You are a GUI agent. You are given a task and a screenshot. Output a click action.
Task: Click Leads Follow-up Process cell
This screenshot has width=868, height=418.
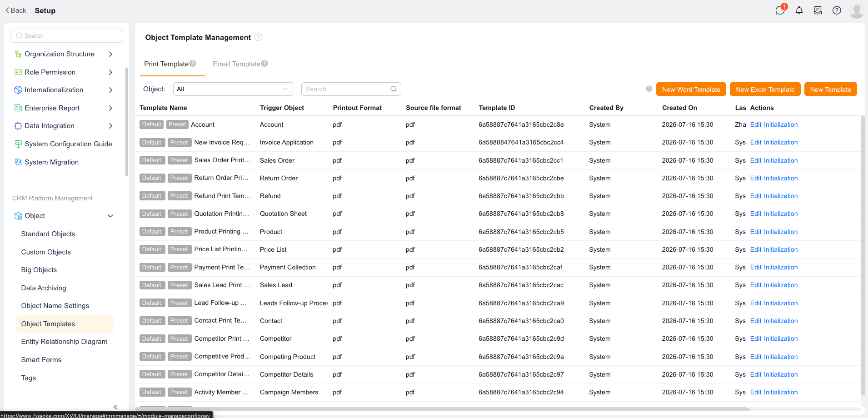tap(294, 303)
